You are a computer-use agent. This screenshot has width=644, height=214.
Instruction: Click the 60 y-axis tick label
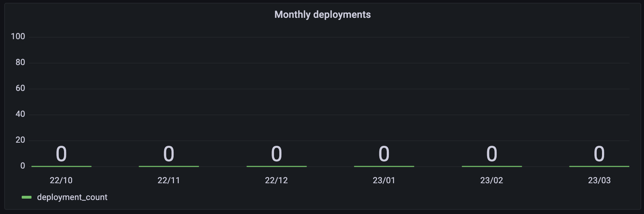click(x=20, y=88)
